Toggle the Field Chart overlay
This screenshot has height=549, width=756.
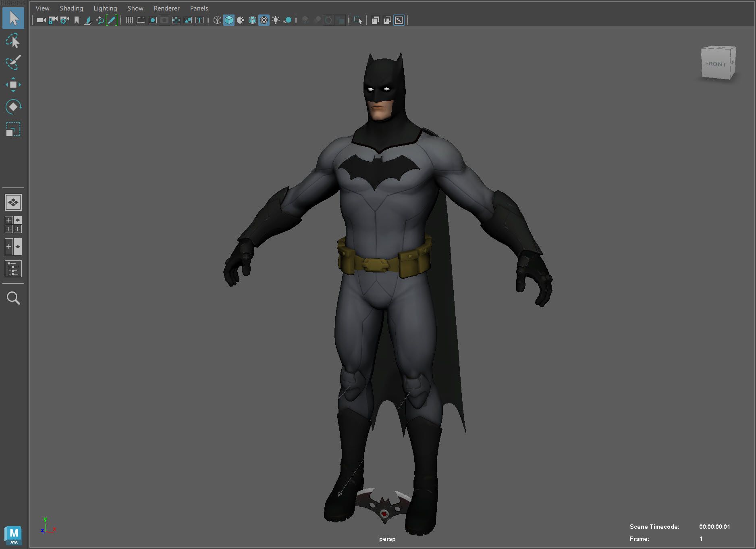176,20
